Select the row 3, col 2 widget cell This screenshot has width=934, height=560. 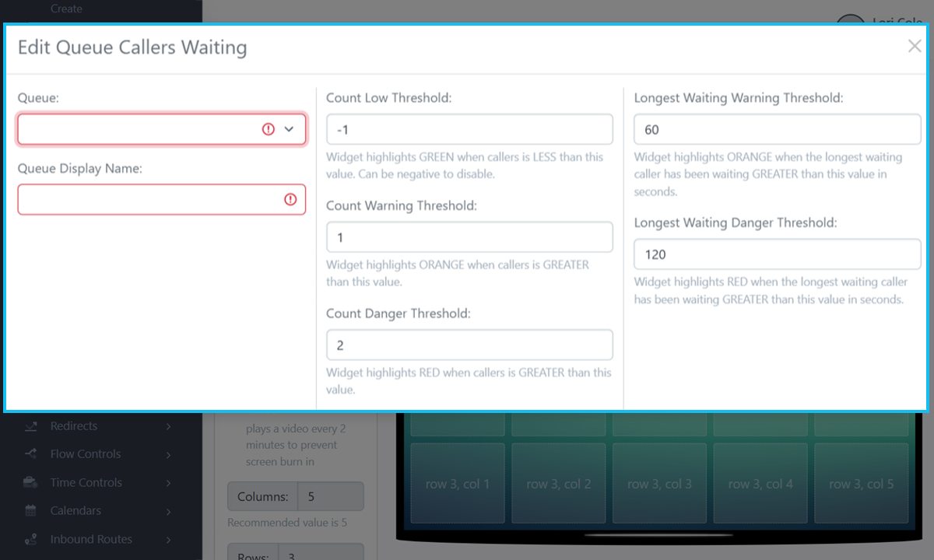(x=559, y=484)
